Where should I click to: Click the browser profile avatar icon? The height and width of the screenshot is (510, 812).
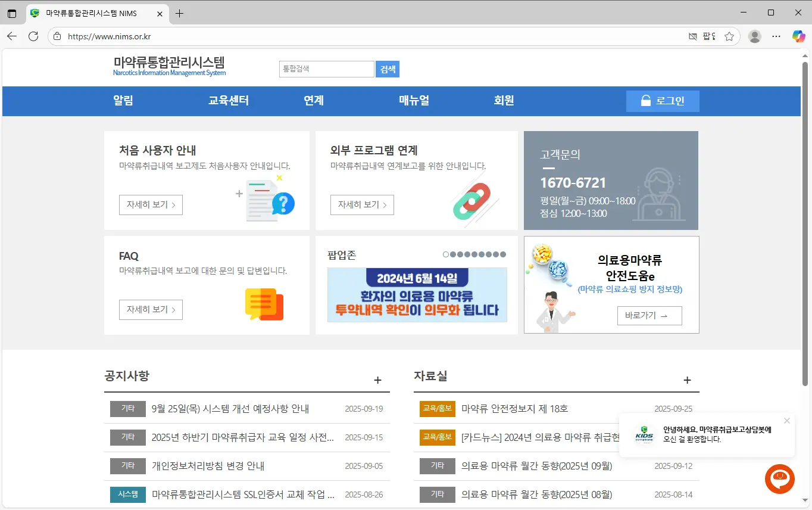click(x=754, y=36)
